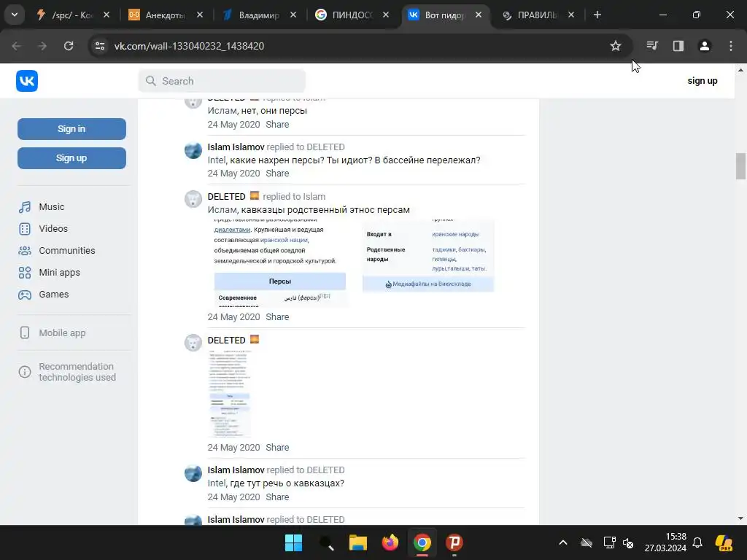Click inside the VK Search field

(x=222, y=81)
